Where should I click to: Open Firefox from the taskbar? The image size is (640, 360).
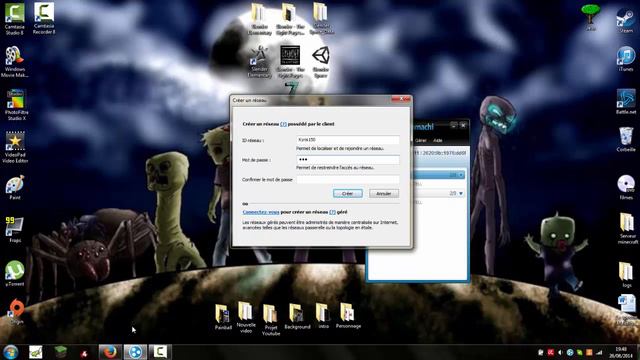109,352
